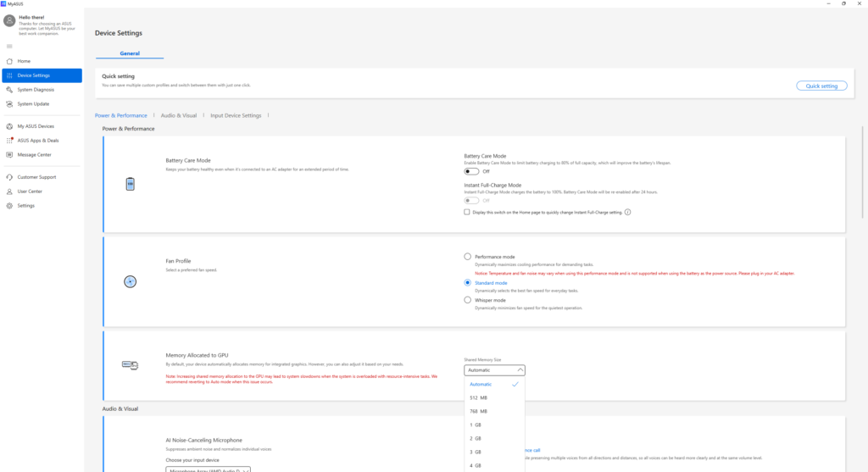Open the microphone input device dropdown
This screenshot has height=472, width=868.
(x=209, y=469)
